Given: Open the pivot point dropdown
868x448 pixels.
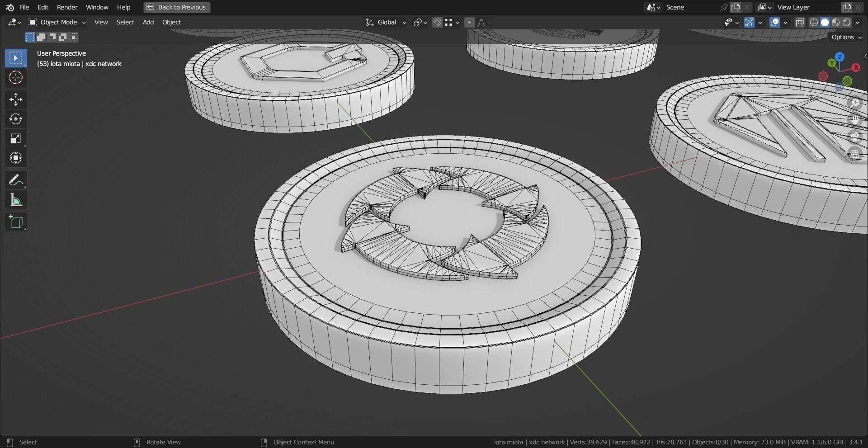Looking at the screenshot, I should click(x=420, y=22).
